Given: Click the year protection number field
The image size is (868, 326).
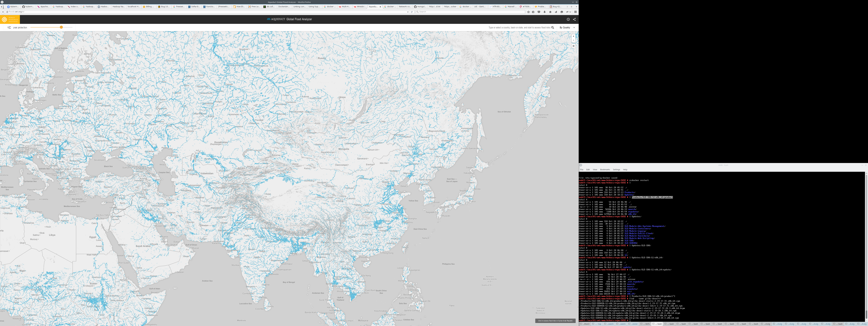Looking at the screenshot, I should click(7, 27).
